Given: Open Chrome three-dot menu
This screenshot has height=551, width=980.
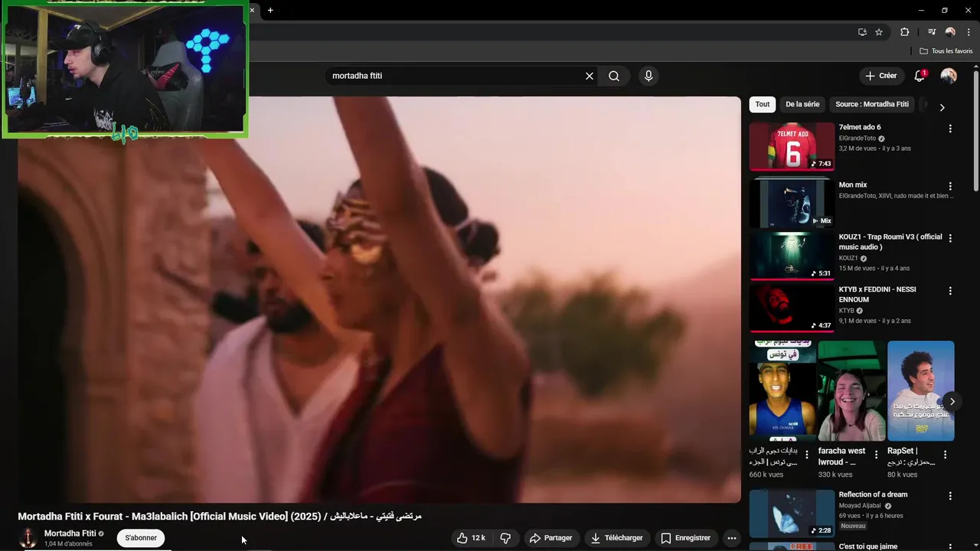Looking at the screenshot, I should [969, 32].
